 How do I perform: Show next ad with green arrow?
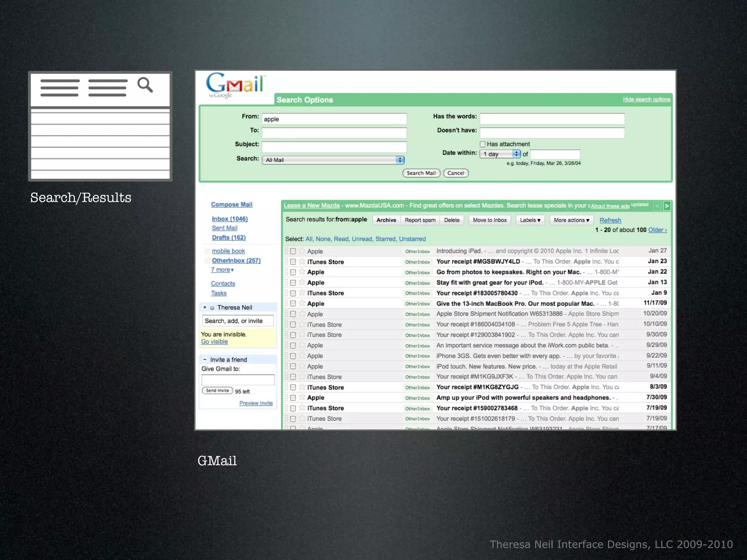[667, 206]
